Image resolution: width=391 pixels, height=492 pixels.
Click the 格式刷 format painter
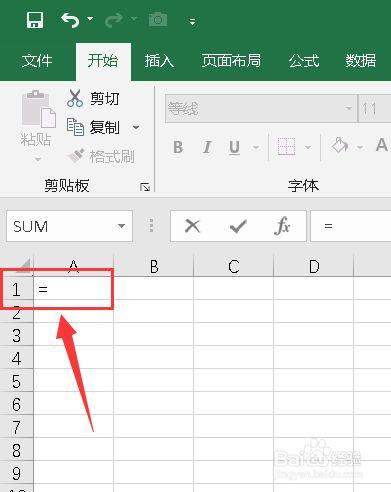click(101, 156)
